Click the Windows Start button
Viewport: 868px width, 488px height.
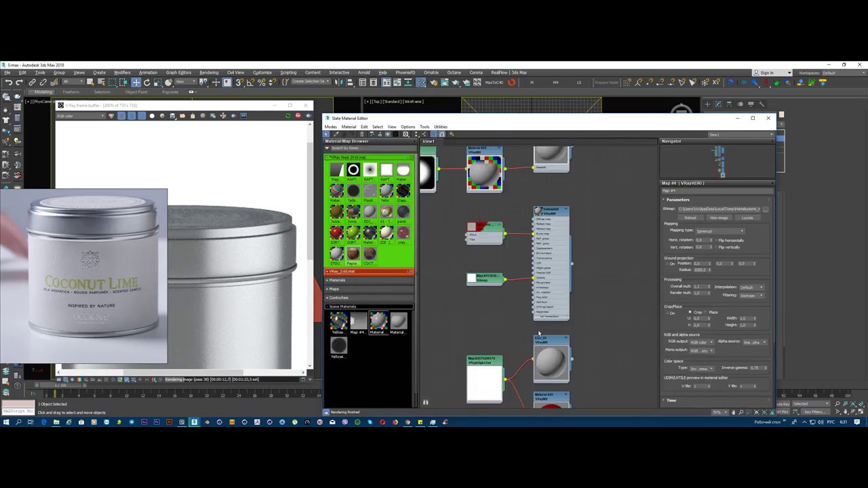point(6,422)
